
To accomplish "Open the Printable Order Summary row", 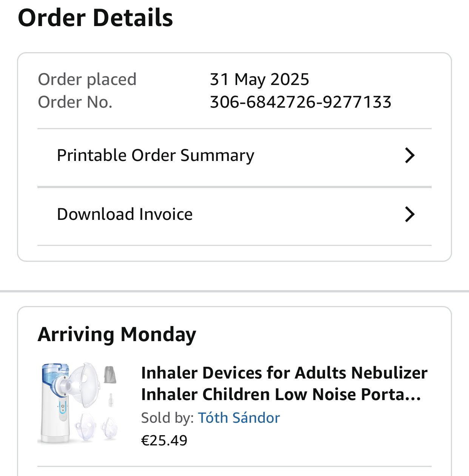I will (155, 155).
